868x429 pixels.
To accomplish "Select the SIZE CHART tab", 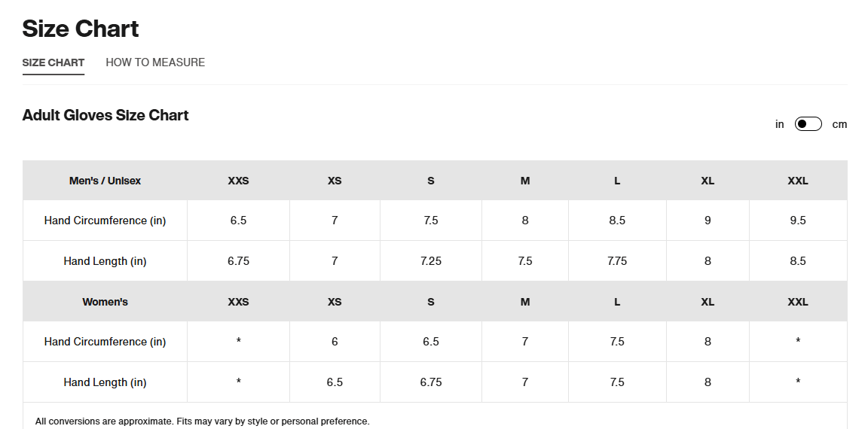I will (53, 62).
